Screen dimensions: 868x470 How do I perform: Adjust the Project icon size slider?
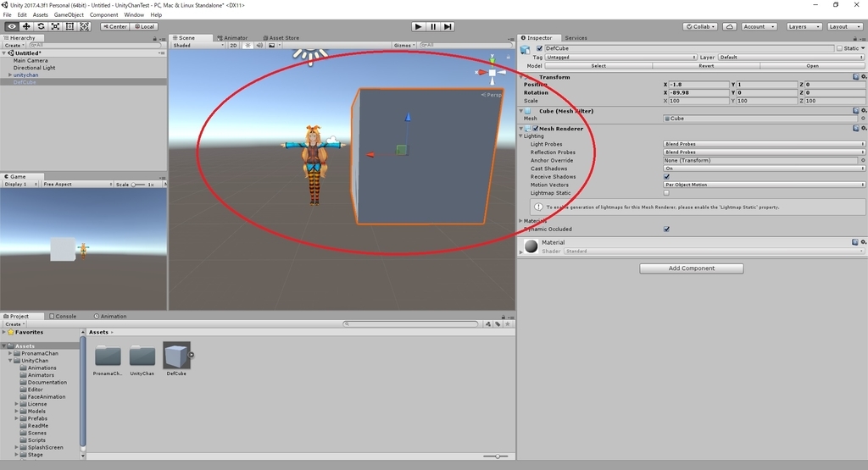coord(496,456)
